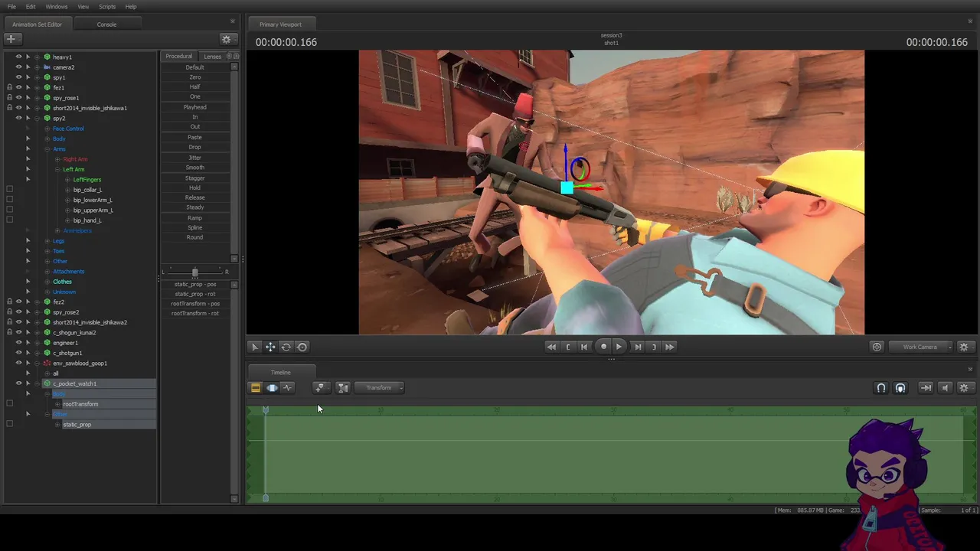980x551 pixels.
Task: Hide heavy1 using its eye icon
Action: (18, 57)
